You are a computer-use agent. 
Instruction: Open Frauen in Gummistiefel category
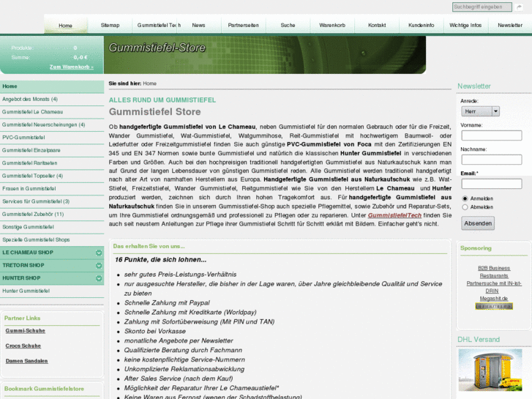click(x=52, y=189)
